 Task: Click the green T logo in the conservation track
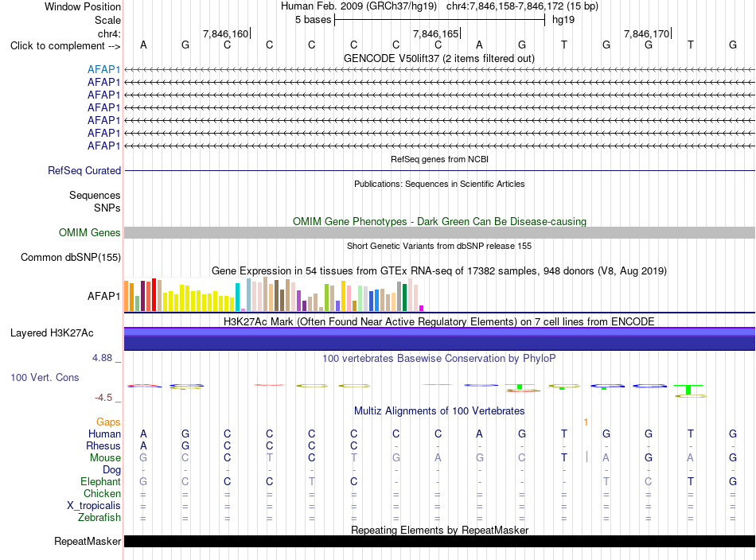[689, 390]
